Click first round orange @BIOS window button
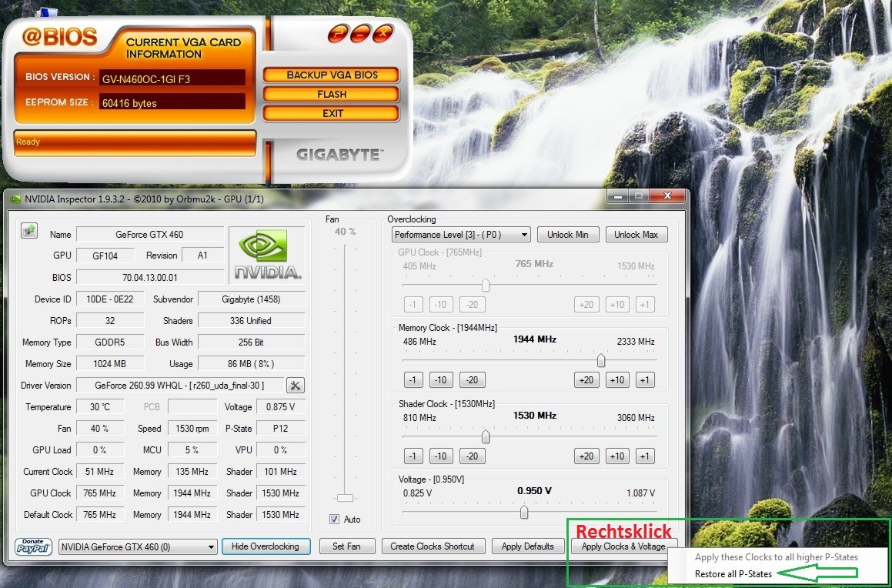 tap(337, 34)
